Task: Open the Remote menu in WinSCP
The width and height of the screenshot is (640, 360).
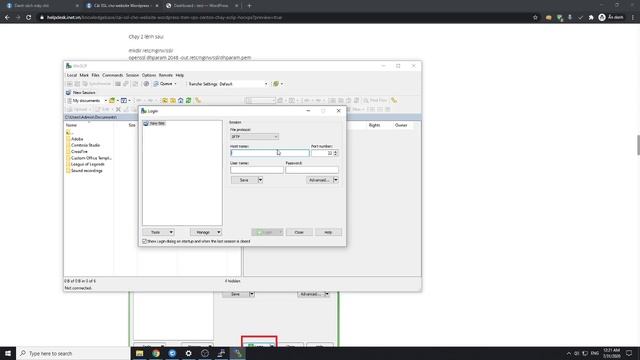Action: pyautogui.click(x=166, y=75)
